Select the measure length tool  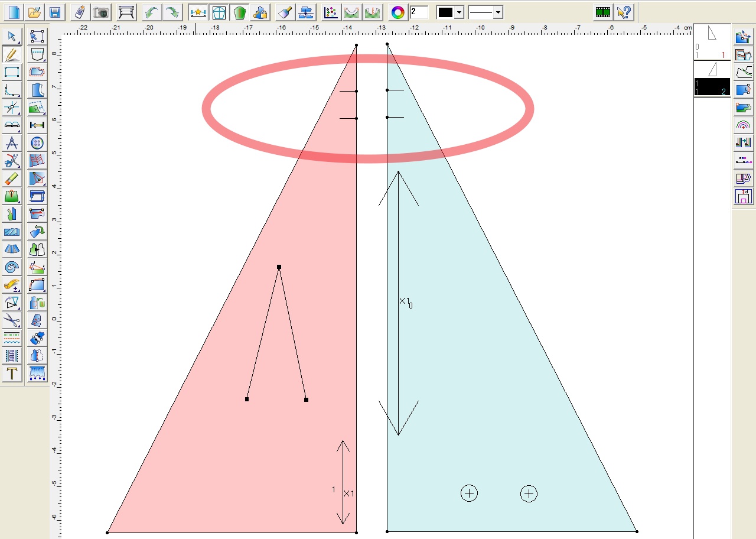tap(37, 125)
